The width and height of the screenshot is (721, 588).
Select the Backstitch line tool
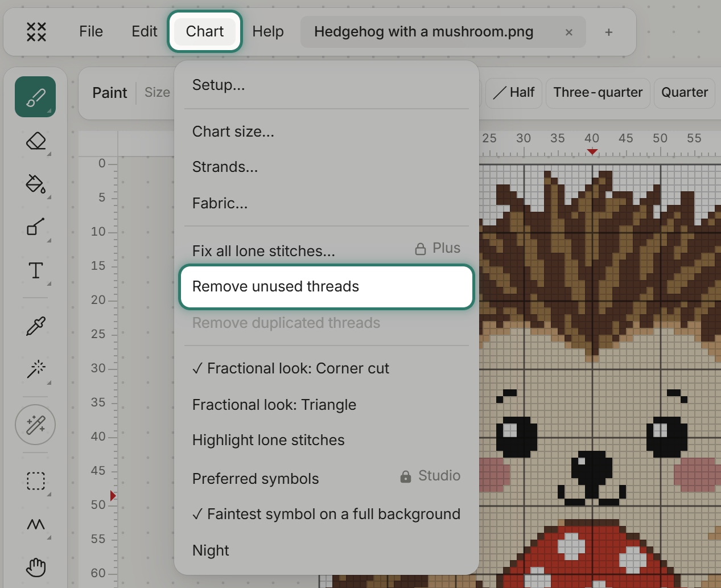[35, 227]
